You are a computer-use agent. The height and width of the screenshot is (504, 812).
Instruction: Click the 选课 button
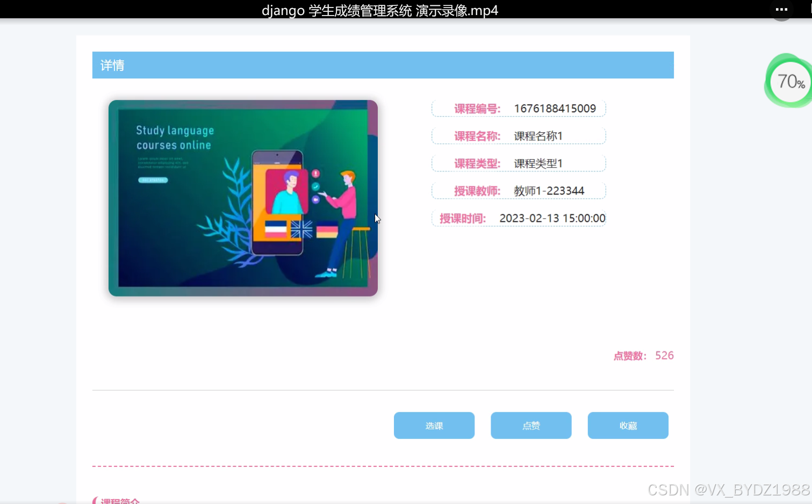(x=434, y=426)
